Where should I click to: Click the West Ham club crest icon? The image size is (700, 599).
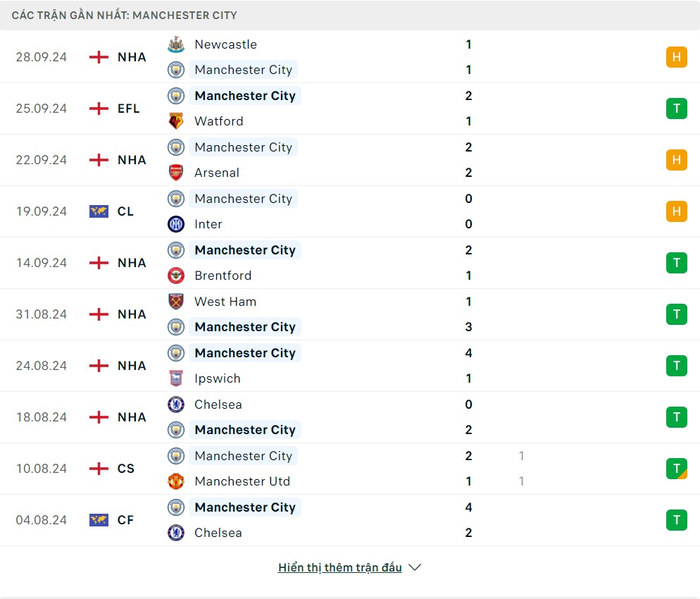coord(176,302)
